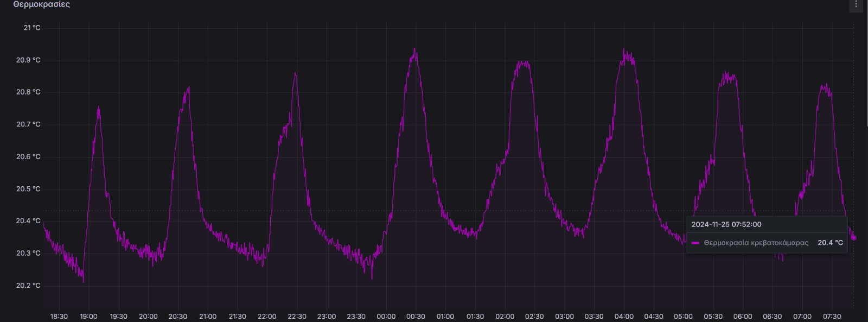This screenshot has width=868, height=322.
Task: Click the 20.7 °C y-axis label
Action: [28, 124]
